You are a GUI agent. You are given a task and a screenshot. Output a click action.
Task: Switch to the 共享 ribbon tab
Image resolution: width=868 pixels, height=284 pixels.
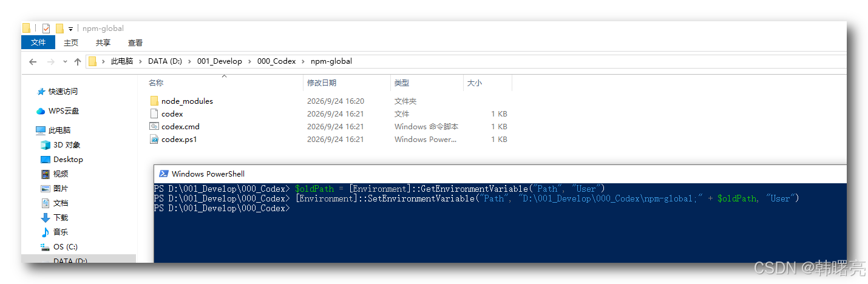coord(103,42)
